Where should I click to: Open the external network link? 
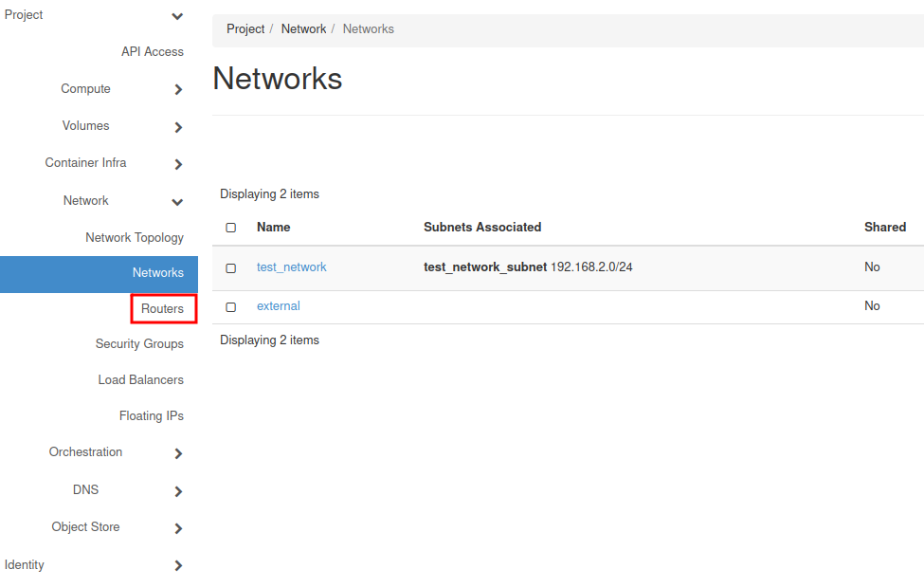click(278, 306)
